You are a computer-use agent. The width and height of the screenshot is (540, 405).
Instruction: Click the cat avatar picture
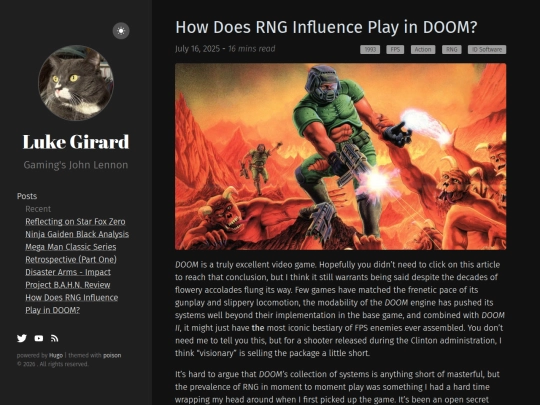coord(76,83)
